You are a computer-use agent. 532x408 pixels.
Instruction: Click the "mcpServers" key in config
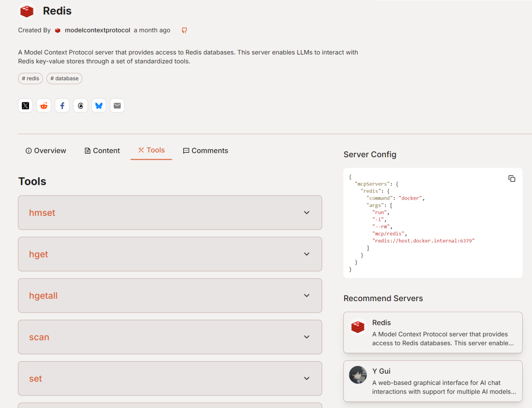pos(372,184)
